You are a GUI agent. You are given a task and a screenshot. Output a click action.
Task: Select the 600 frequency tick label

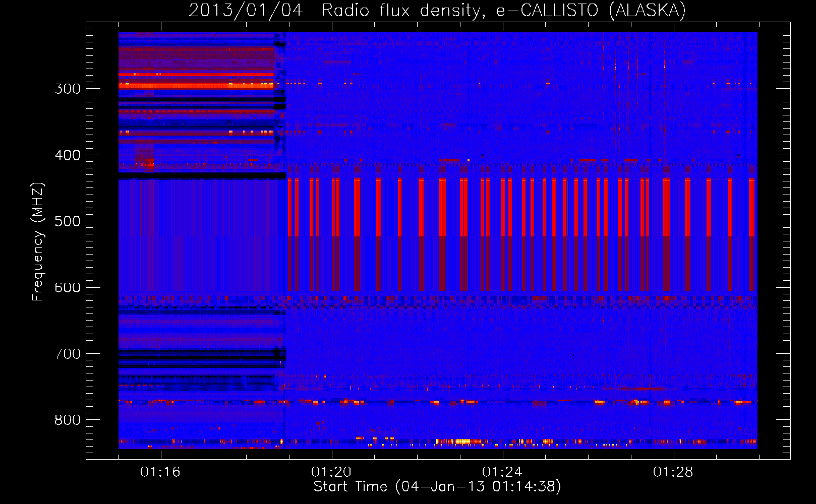68,288
